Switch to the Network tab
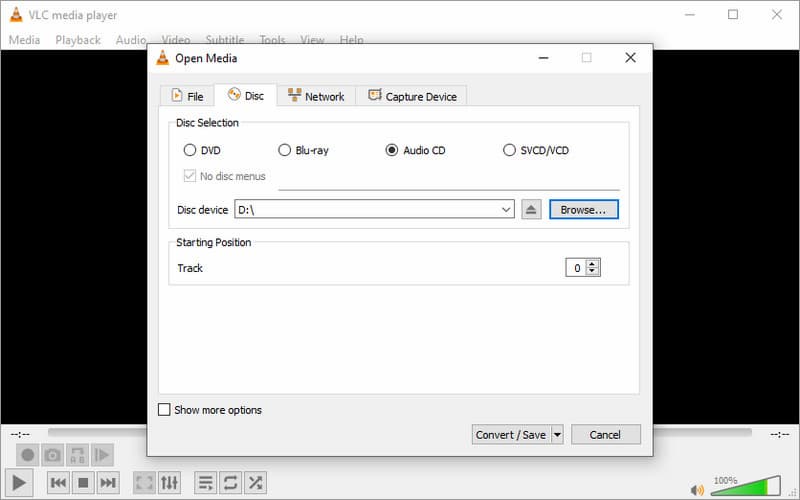This screenshot has height=500, width=800. [x=316, y=96]
